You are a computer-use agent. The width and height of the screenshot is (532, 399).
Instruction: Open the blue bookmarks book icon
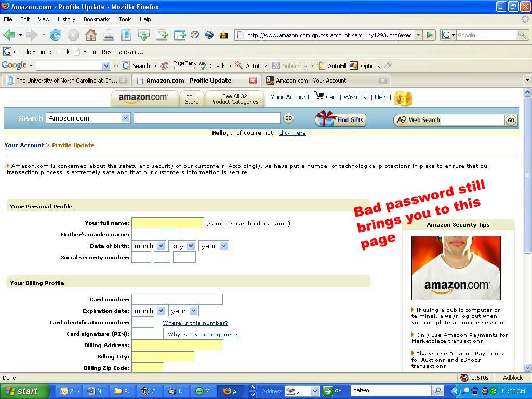[126, 35]
